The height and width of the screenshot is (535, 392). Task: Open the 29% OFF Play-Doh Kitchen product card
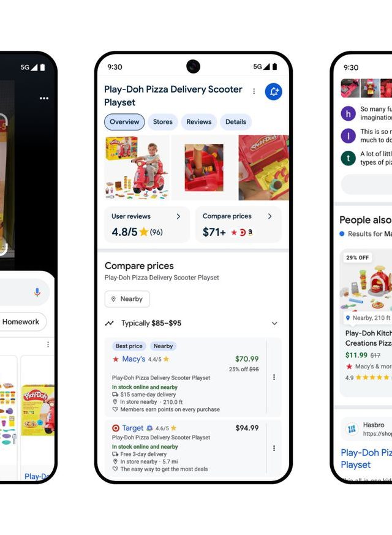click(366, 322)
